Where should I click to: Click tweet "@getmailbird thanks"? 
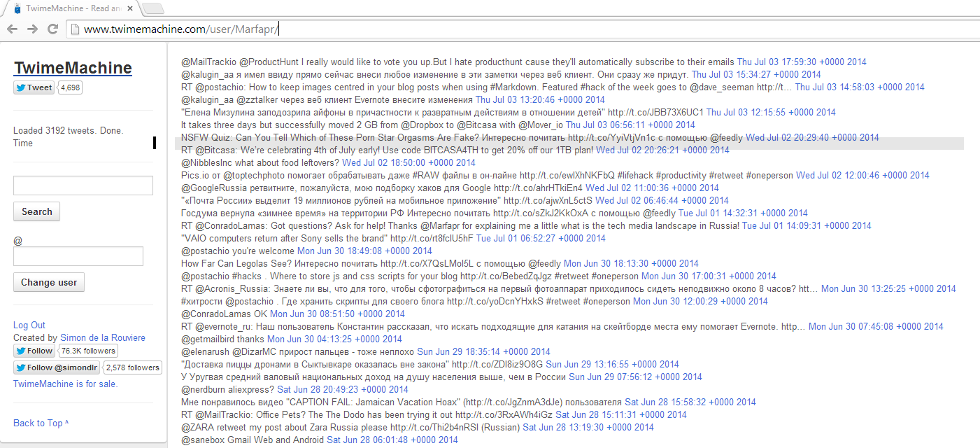(x=223, y=339)
